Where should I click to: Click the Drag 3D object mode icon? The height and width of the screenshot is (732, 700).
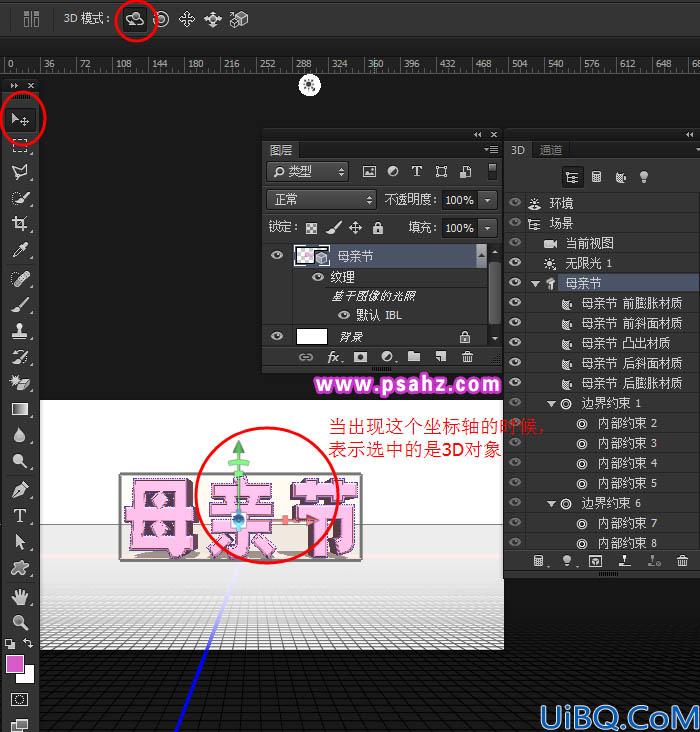pyautogui.click(x=187, y=20)
